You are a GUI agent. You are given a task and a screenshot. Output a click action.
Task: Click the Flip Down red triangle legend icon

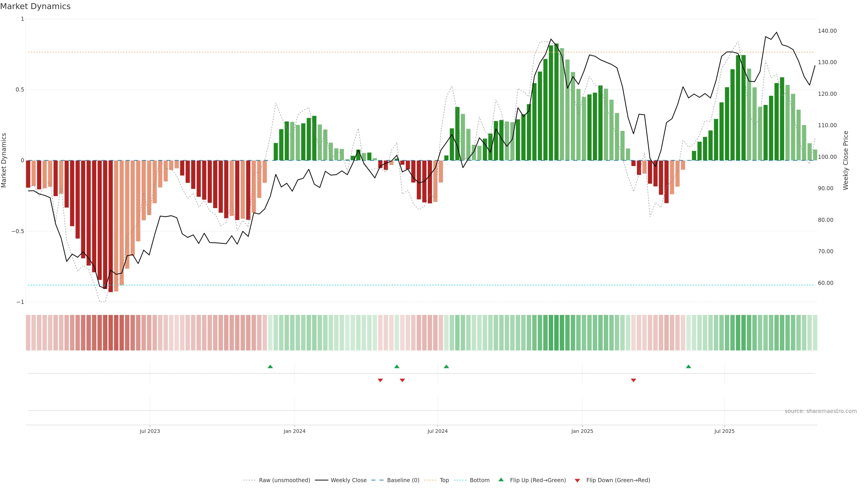point(577,480)
